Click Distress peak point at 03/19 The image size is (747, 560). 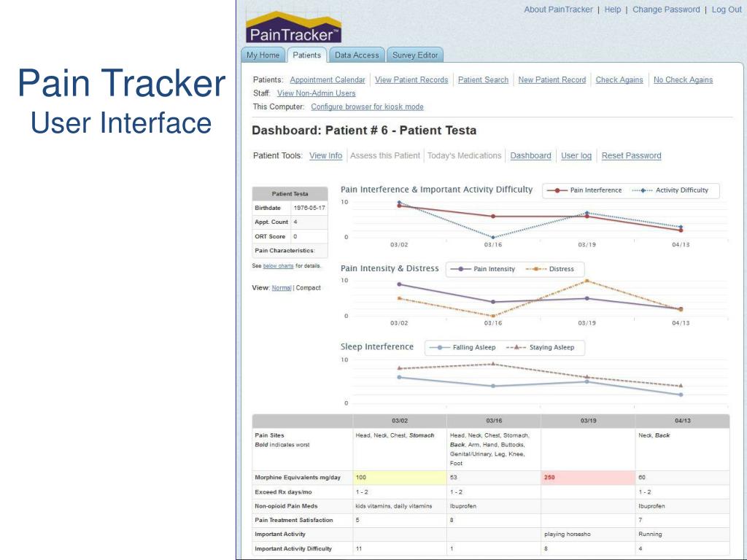(587, 281)
